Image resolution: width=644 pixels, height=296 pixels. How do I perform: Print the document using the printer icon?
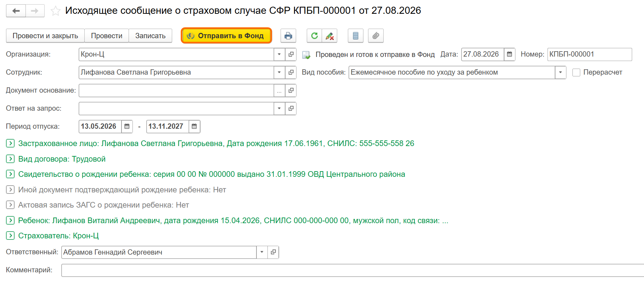[x=288, y=36]
